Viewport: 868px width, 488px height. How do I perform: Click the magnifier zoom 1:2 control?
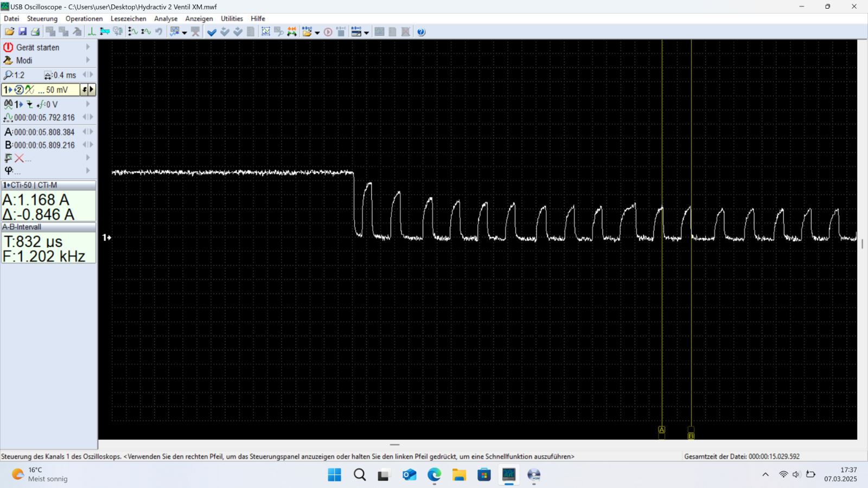pyautogui.click(x=14, y=75)
